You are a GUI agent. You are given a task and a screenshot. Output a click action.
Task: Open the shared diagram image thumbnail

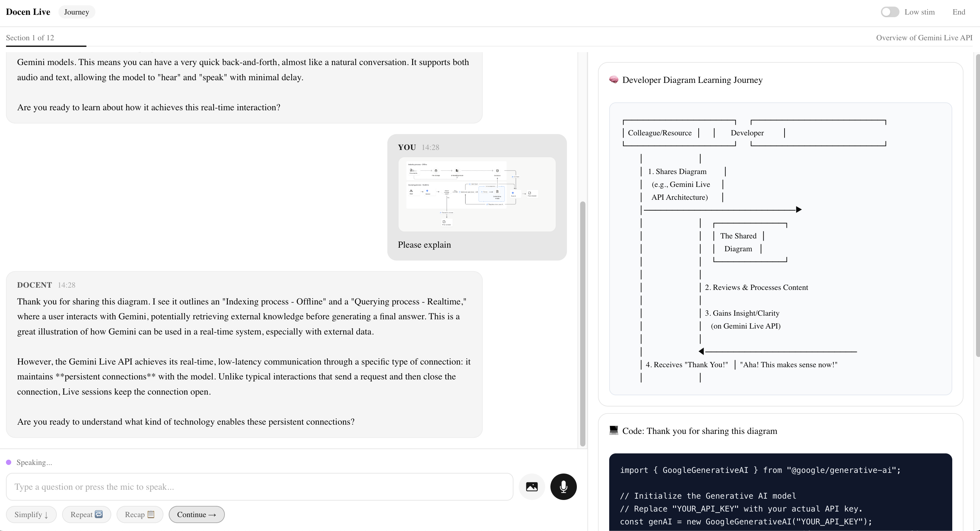point(477,195)
